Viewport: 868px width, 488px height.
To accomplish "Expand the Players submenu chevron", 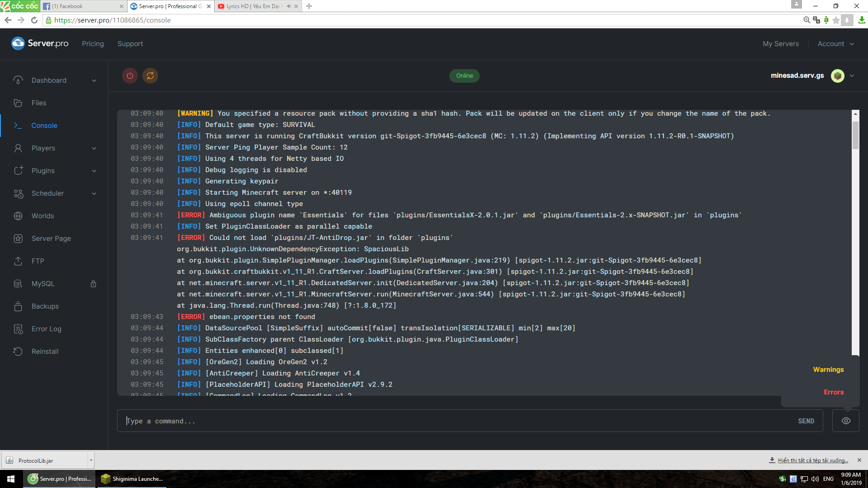I will tap(94, 148).
